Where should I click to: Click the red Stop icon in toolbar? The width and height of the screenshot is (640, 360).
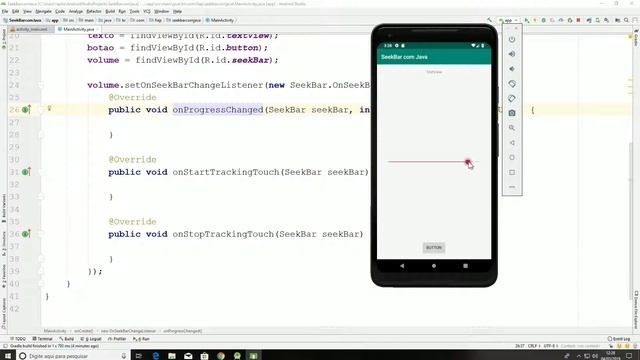[578, 20]
